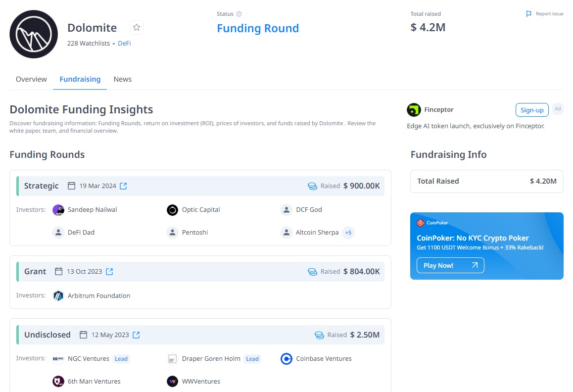Click the Report issue flag icon
This screenshot has width=573, height=392.
tap(529, 14)
